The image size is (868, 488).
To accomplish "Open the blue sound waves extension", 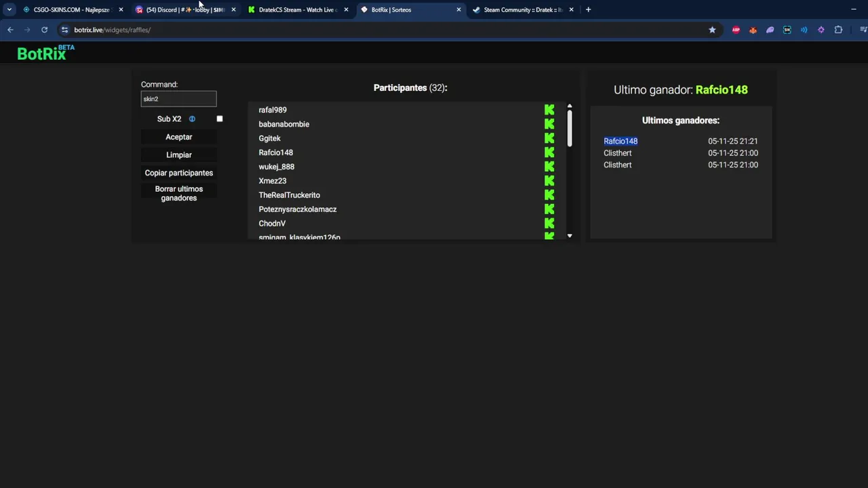I will [x=804, y=30].
